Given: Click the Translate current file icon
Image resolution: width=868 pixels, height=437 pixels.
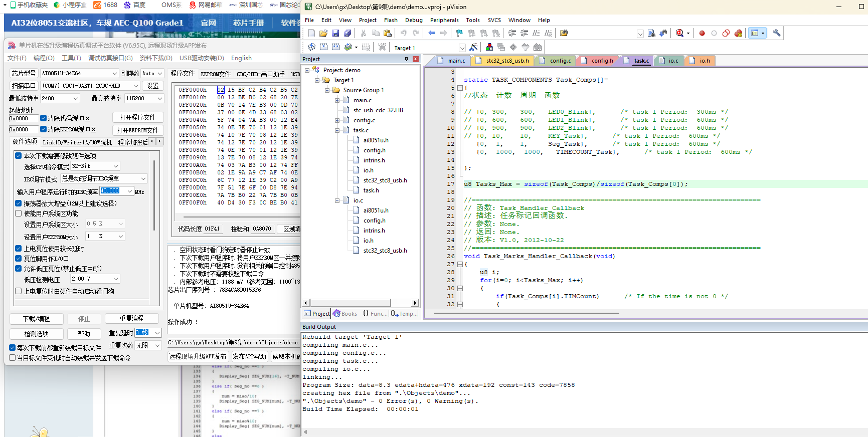Looking at the screenshot, I should pos(311,47).
